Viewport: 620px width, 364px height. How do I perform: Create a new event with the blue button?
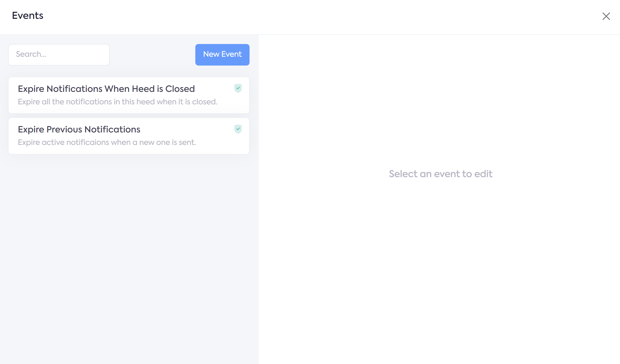pos(222,55)
